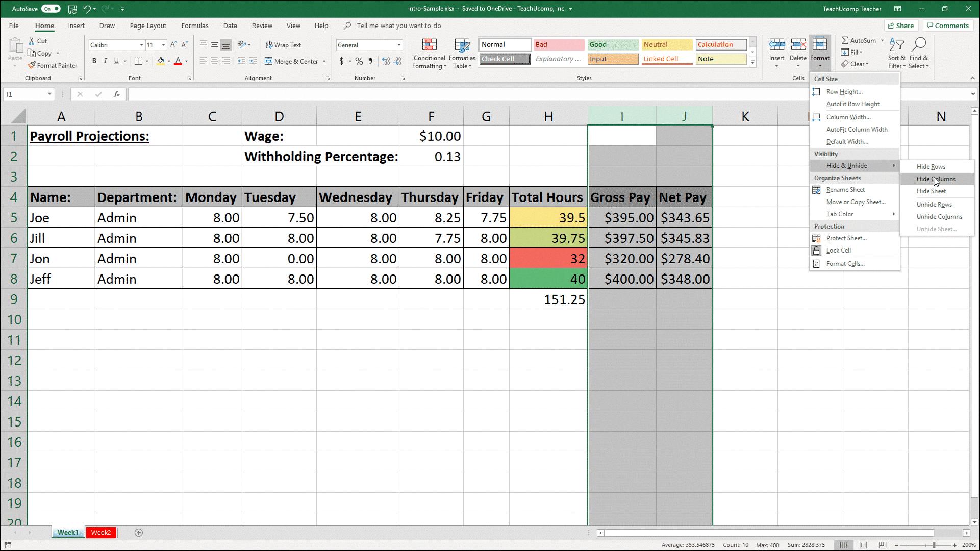
Task: Expand the Font size dropdown
Action: tap(163, 45)
